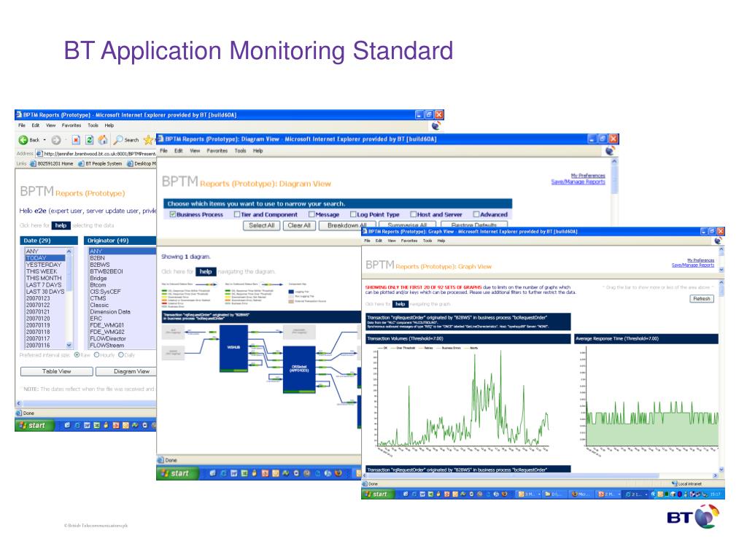Click the Refresh icon in BPTM Reports toolbar
This screenshot has height=560, width=747.
(89, 140)
